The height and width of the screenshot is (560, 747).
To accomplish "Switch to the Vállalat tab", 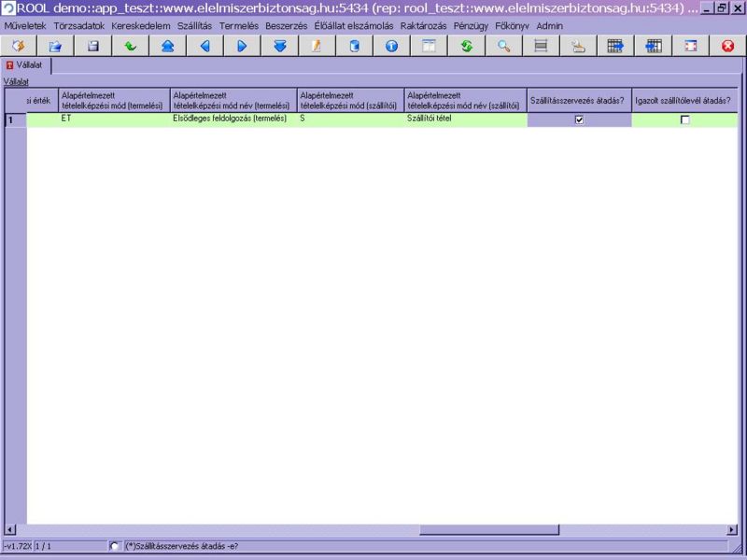I will tap(28, 65).
